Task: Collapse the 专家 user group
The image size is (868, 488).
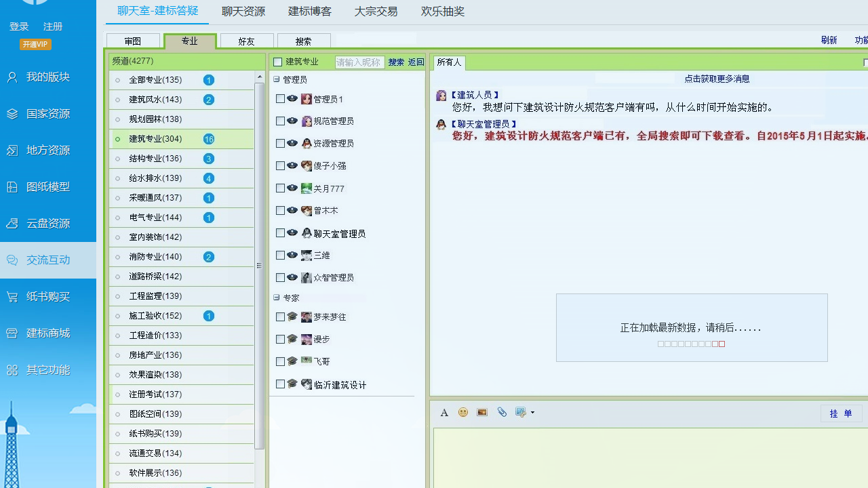Action: (276, 297)
